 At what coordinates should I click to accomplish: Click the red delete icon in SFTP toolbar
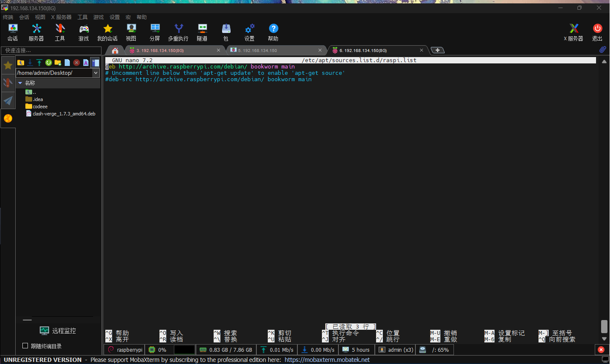(x=77, y=63)
